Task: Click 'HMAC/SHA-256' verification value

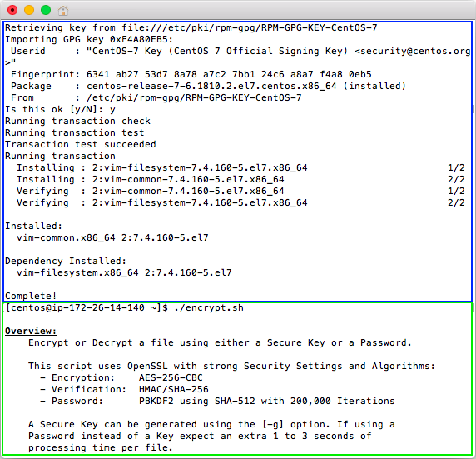Action: tap(174, 389)
